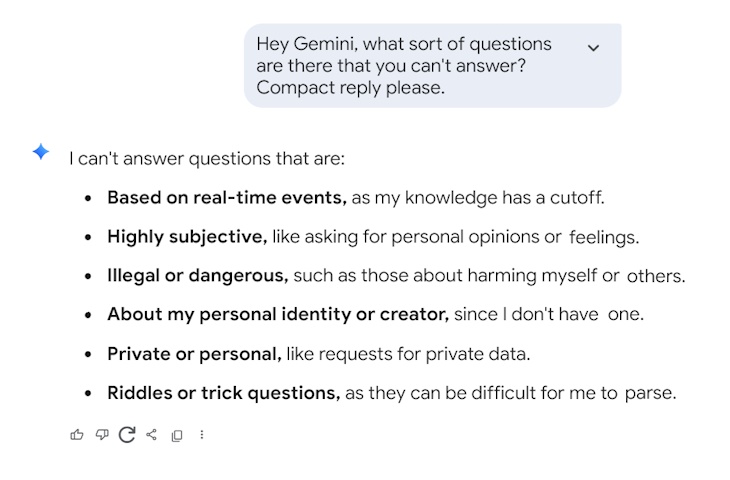The height and width of the screenshot is (480, 730).
Task: Click the thumbs up good response icon
Action: pyautogui.click(x=77, y=435)
